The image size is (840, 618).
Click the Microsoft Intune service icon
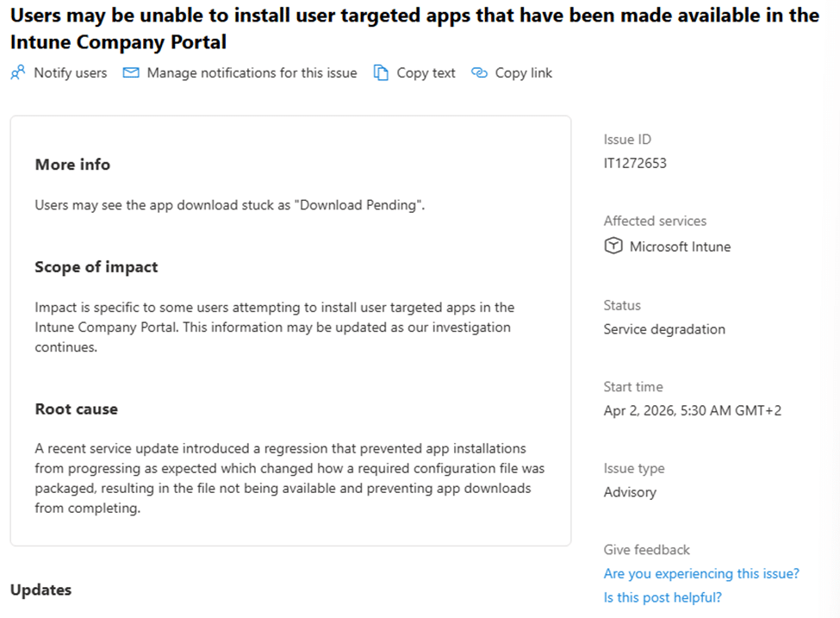[x=613, y=247]
